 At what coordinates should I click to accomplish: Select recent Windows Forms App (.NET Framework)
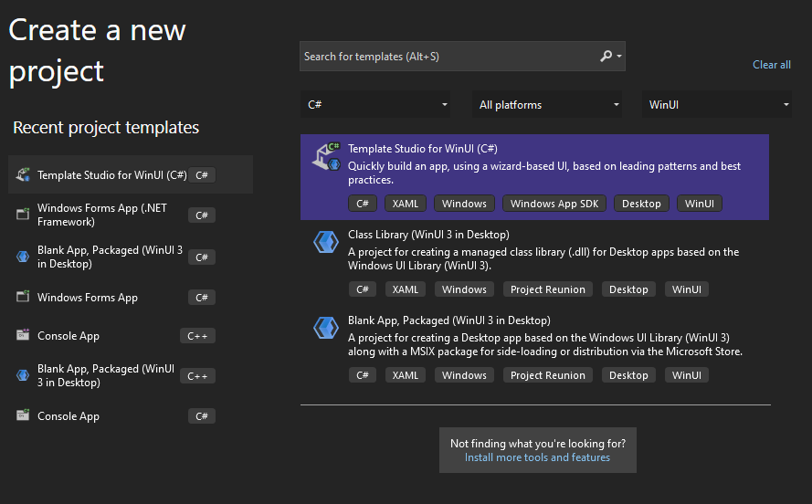click(131, 215)
